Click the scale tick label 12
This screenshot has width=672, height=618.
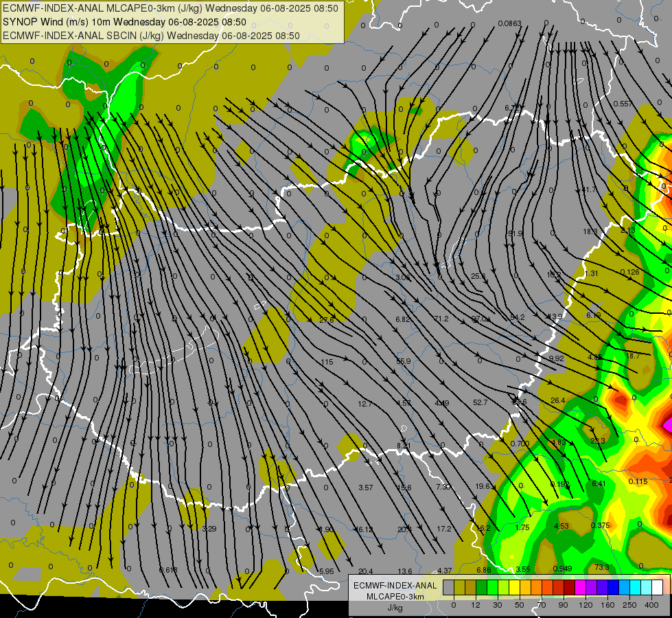pyautogui.click(x=476, y=605)
